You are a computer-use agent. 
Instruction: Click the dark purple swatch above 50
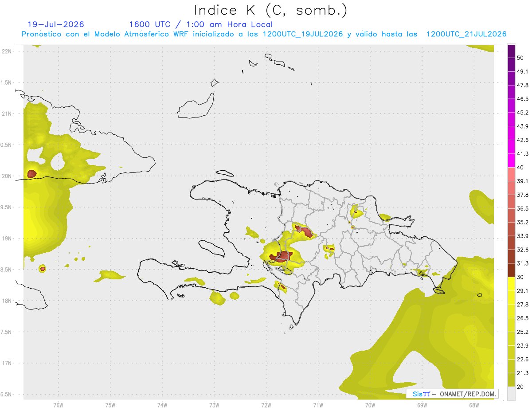pos(511,51)
